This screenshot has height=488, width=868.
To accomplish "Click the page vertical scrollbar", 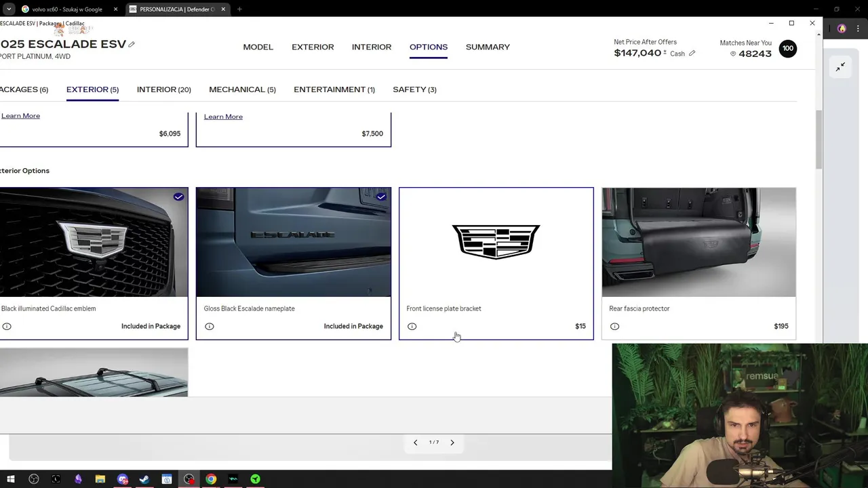I will (818, 139).
